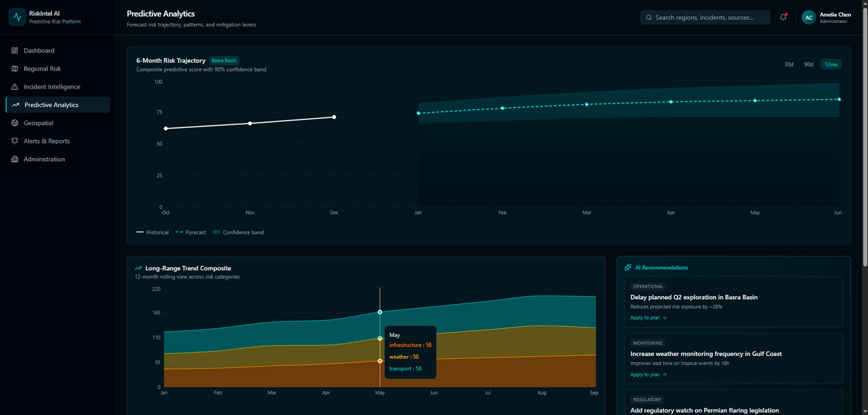
Task: Apply weather monitoring recommendation to plan
Action: [x=648, y=375]
